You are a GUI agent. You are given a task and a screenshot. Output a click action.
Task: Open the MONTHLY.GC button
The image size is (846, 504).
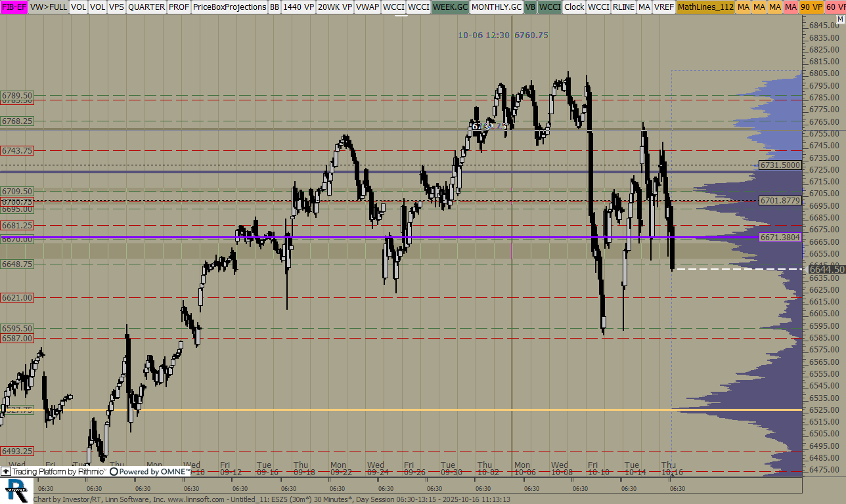point(497,7)
